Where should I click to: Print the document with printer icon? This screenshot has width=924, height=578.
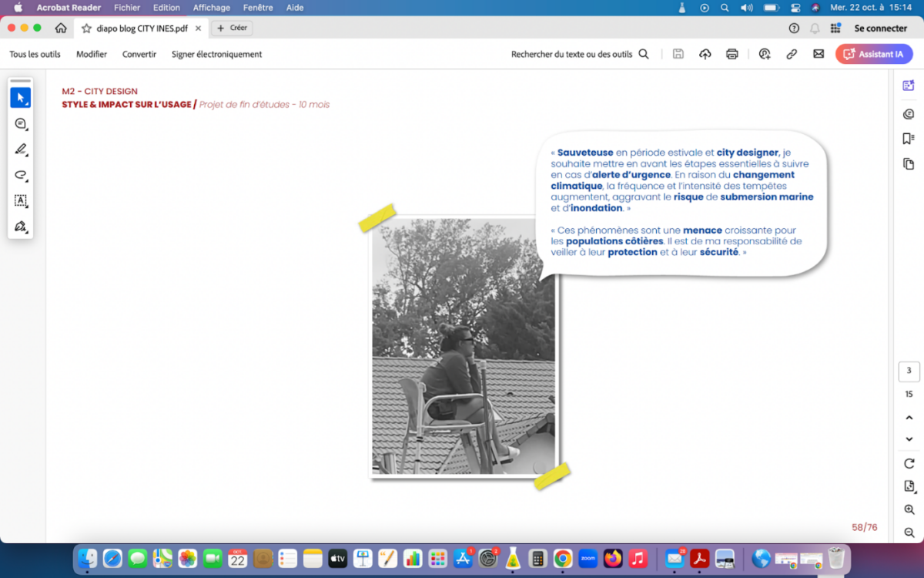[x=731, y=54]
